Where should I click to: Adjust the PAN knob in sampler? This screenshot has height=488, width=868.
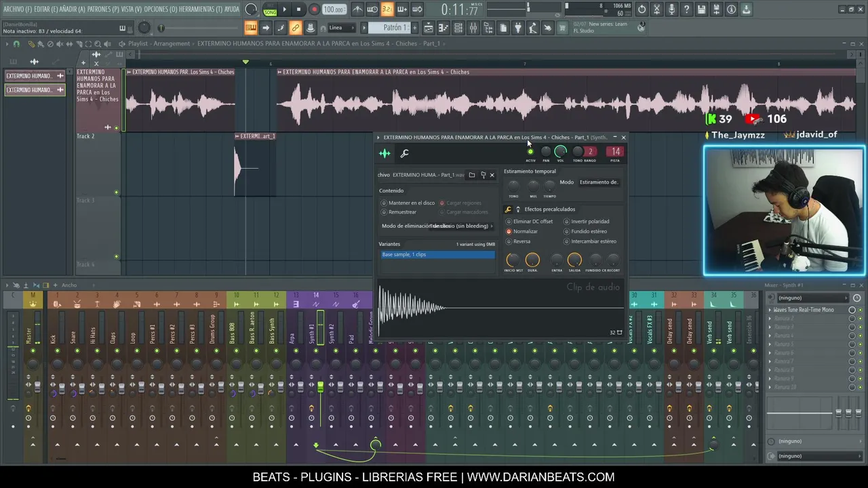[x=546, y=152]
